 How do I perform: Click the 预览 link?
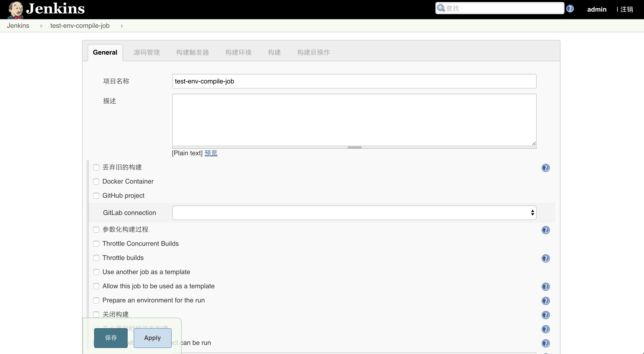coord(211,153)
